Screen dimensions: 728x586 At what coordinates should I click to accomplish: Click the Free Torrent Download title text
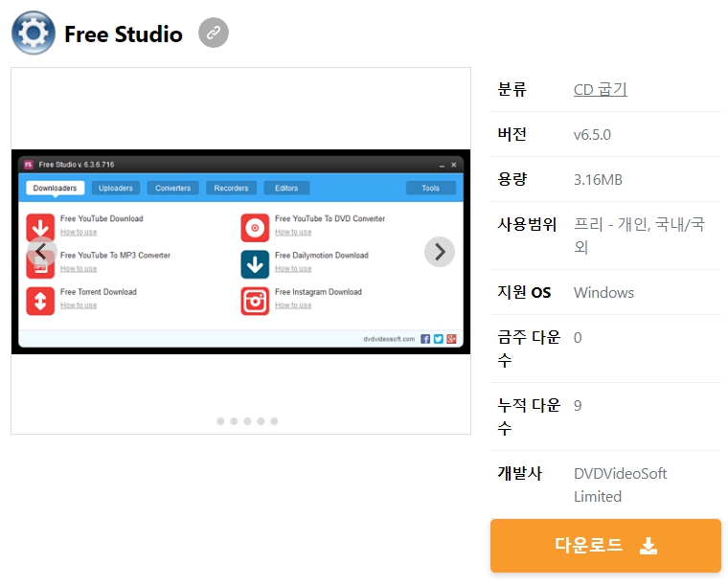coord(99,292)
